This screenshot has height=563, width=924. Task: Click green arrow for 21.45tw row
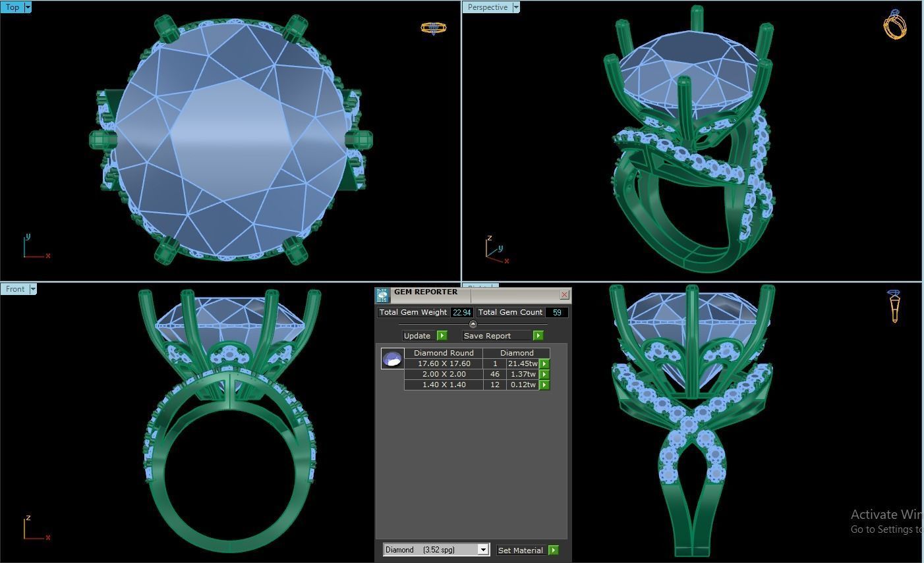(x=544, y=363)
